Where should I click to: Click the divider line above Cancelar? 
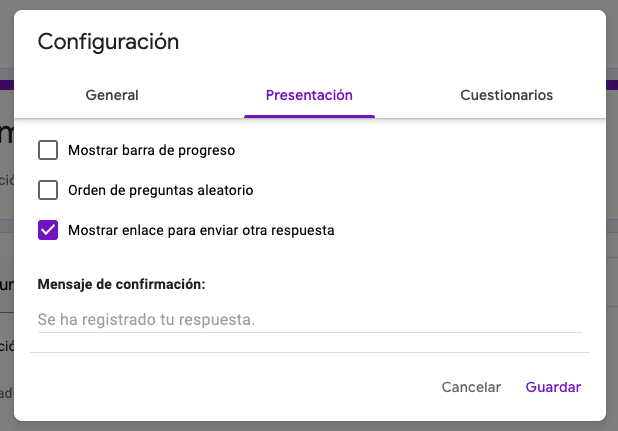click(309, 352)
